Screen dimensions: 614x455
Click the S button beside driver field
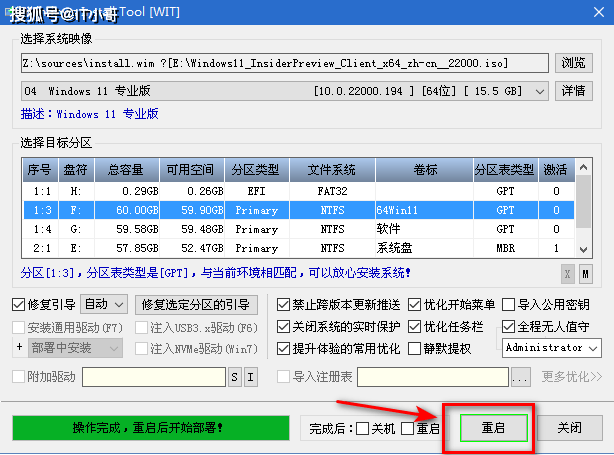point(235,377)
